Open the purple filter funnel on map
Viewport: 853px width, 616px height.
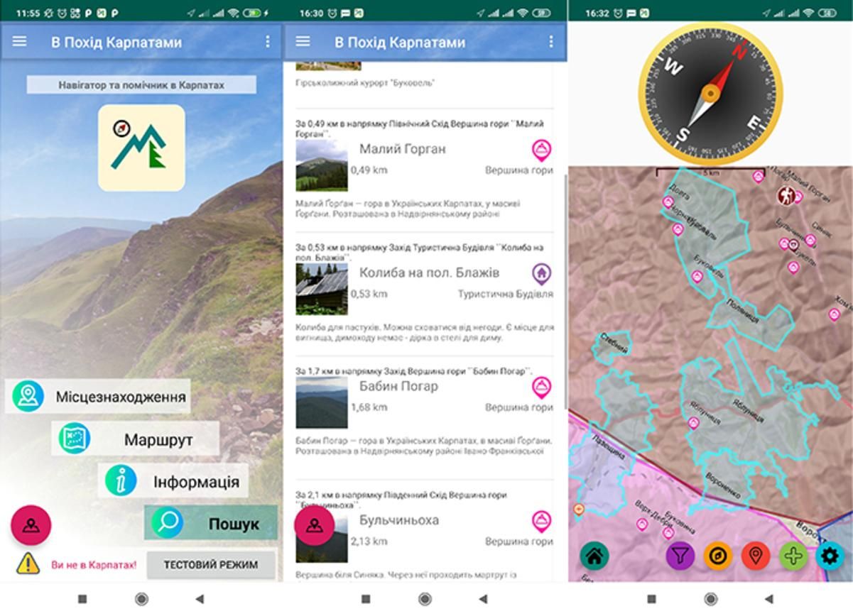coord(680,555)
